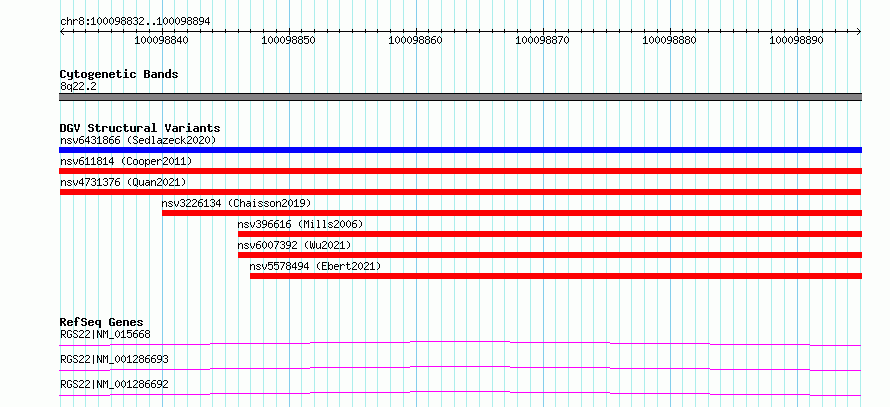Select the magenta RGS22|NM_001286692 transcript line
Screen dimensions: 890x407
point(460,393)
